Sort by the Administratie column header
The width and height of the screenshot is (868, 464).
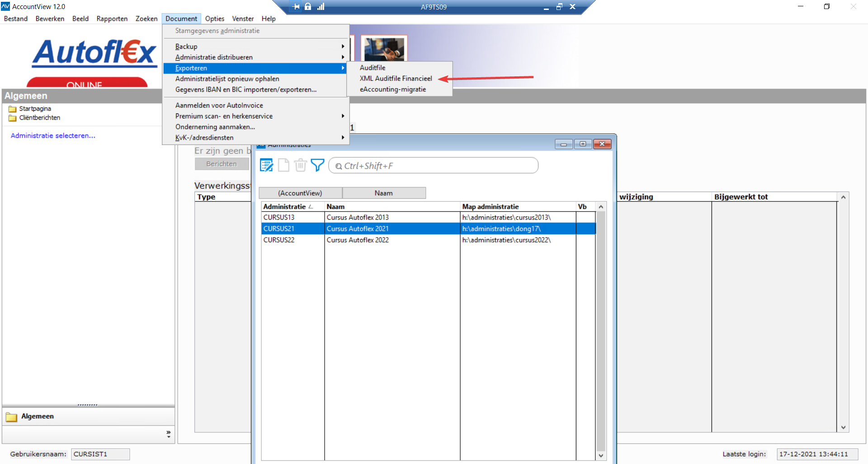click(x=292, y=206)
